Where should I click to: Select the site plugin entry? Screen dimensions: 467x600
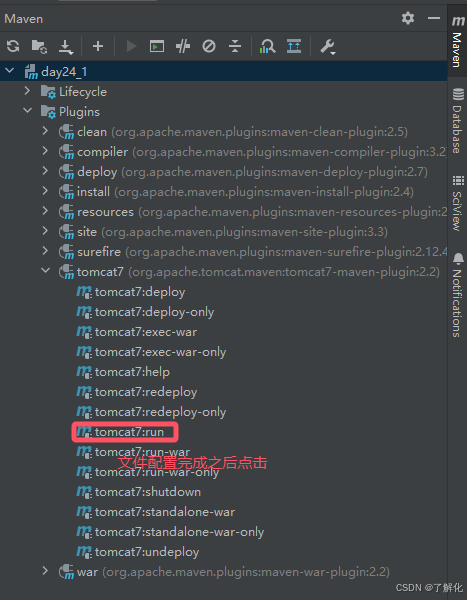[x=223, y=232]
